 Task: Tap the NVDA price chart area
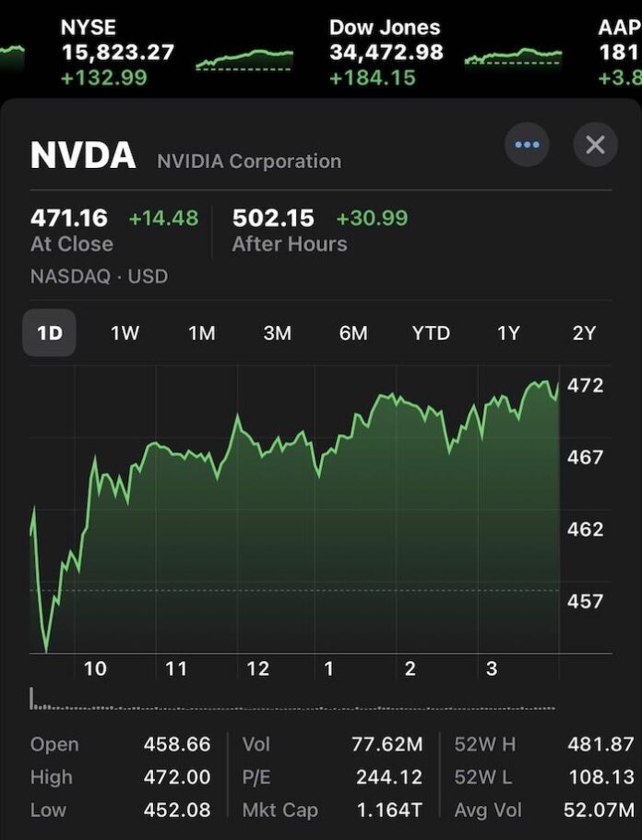295,517
